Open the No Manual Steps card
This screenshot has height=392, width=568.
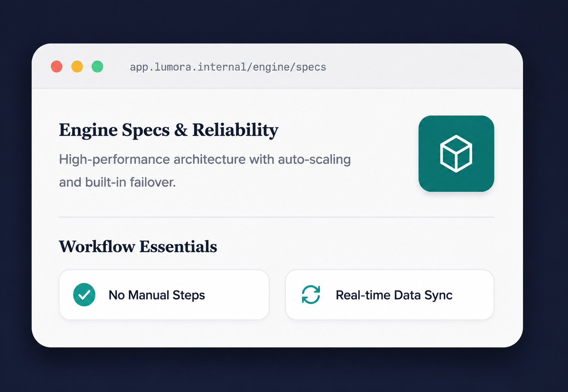tap(164, 295)
